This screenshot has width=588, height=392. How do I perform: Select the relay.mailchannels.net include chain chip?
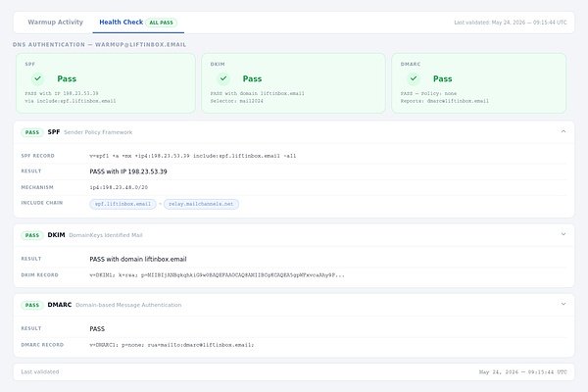click(x=201, y=204)
